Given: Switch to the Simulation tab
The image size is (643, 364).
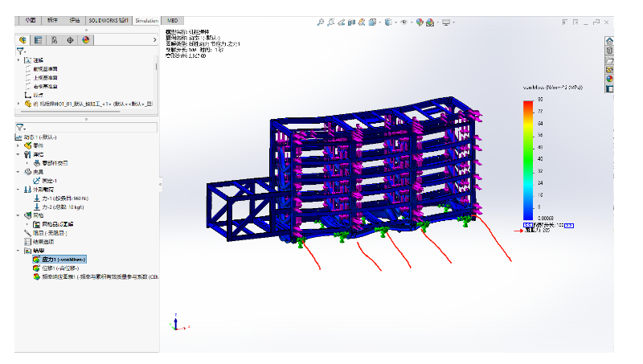Looking at the screenshot, I should 146,20.
